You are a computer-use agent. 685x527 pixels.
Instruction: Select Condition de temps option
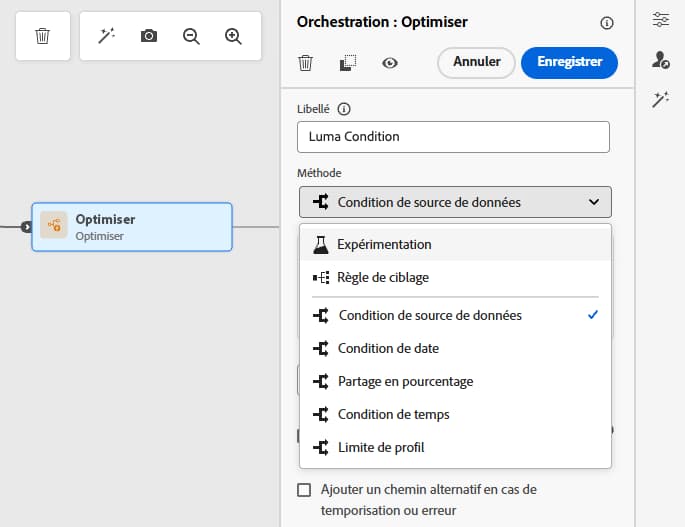point(455,414)
